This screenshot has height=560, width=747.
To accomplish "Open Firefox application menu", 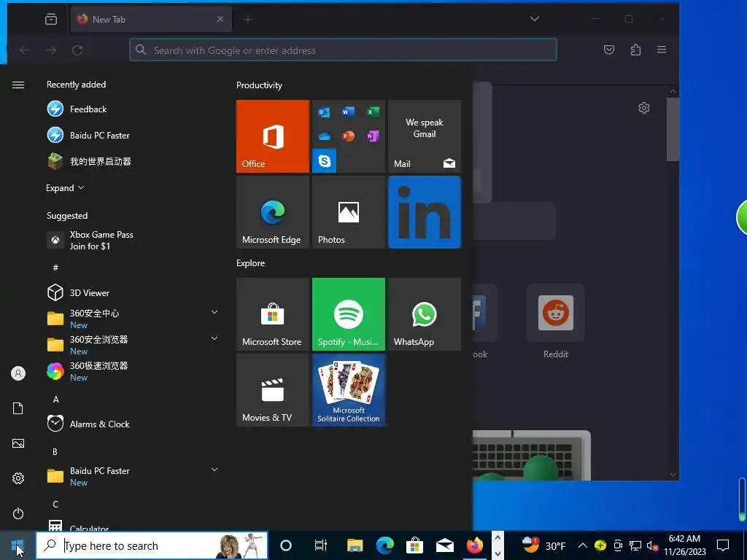I will tap(661, 50).
